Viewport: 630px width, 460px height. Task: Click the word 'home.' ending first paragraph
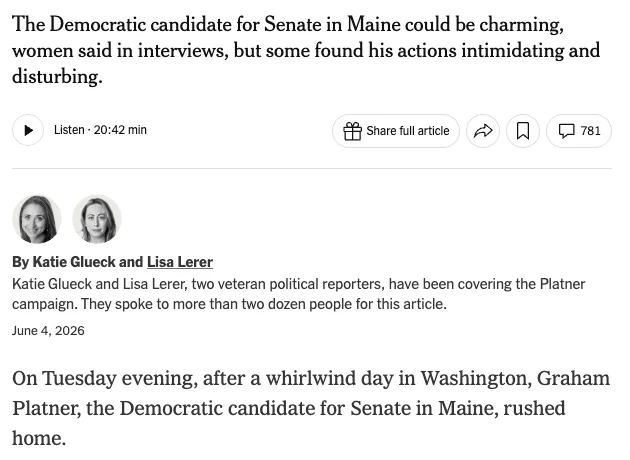coord(39,438)
